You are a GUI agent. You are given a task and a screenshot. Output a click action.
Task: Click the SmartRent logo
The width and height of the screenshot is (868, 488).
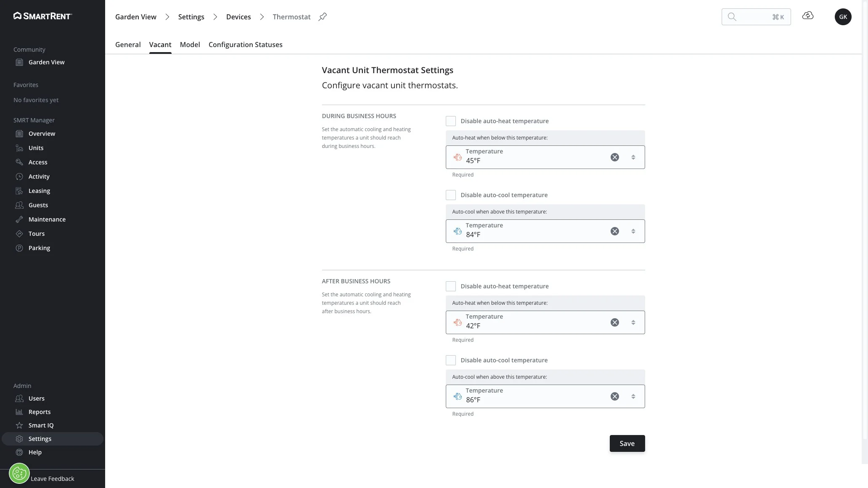click(x=42, y=16)
